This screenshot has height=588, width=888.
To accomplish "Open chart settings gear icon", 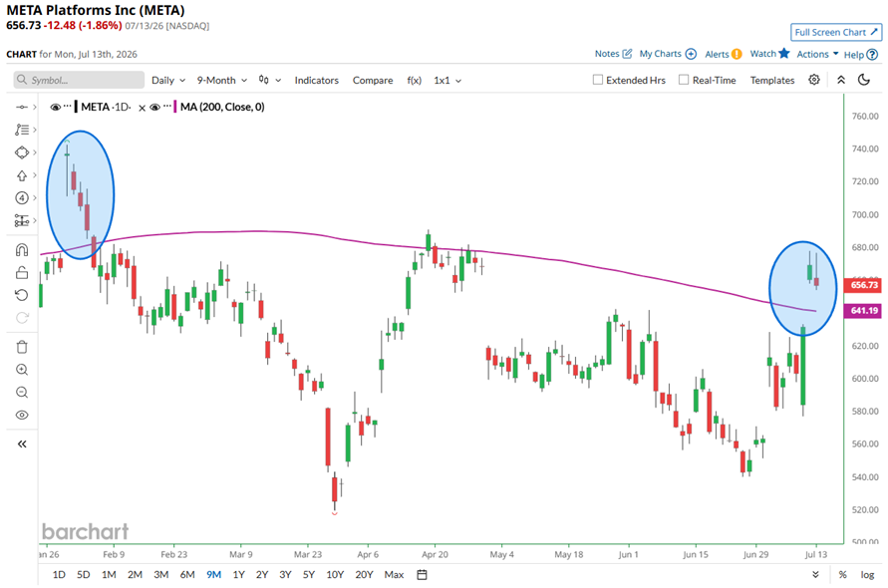I will pyautogui.click(x=814, y=80).
